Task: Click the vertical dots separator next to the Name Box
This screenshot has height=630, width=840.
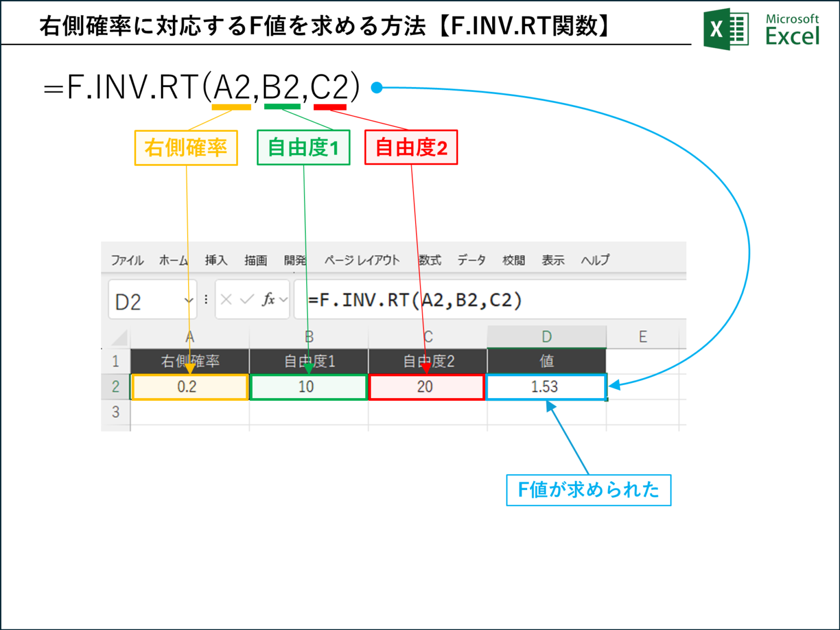Action: tap(205, 300)
